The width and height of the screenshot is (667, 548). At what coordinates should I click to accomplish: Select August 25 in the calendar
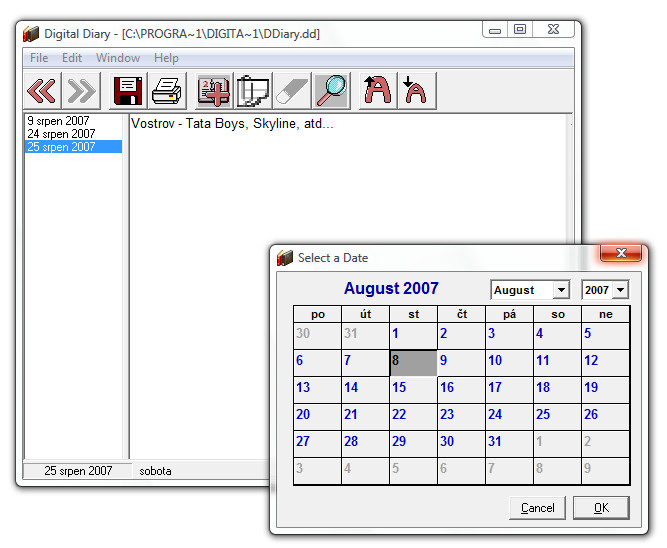(x=557, y=417)
